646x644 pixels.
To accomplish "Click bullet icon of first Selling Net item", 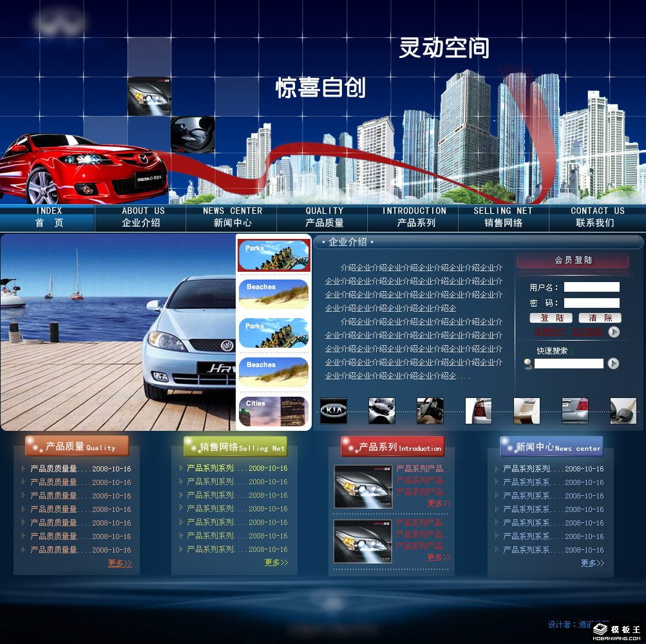I will [x=181, y=468].
